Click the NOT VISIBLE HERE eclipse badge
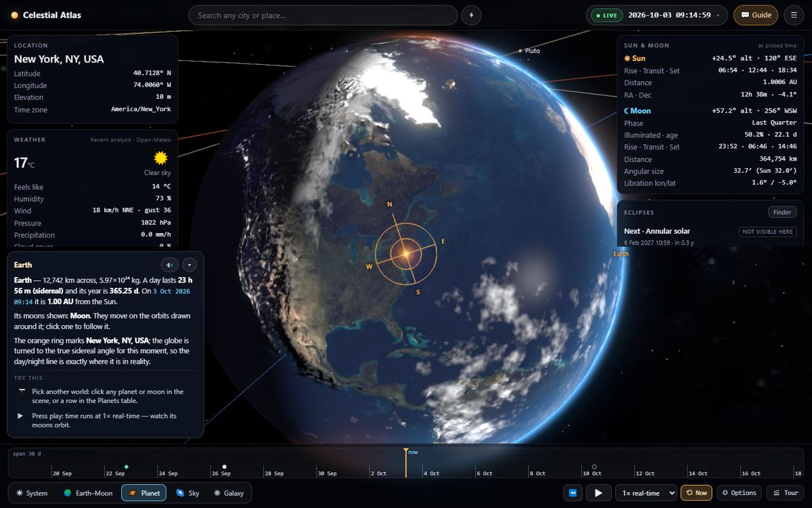This screenshot has width=812, height=508. 767,232
